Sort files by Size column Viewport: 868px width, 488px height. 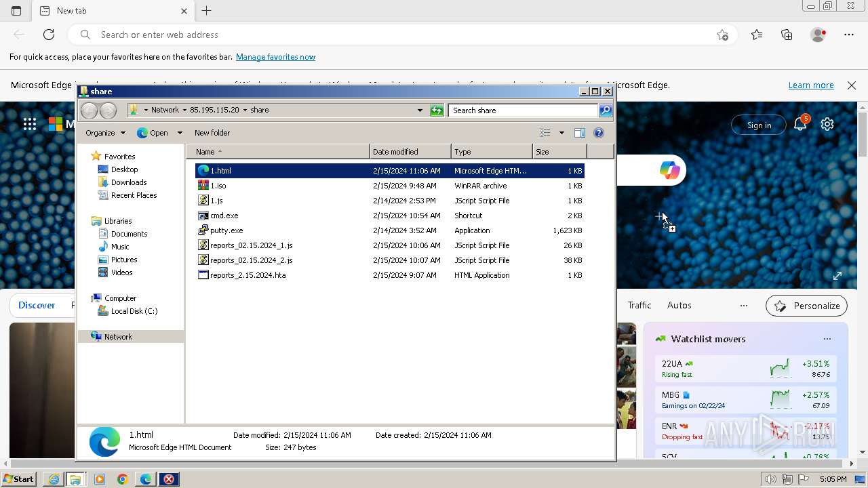click(559, 152)
